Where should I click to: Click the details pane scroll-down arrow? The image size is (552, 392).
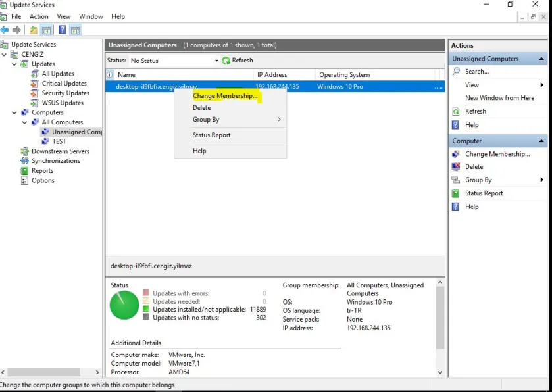[440, 372]
